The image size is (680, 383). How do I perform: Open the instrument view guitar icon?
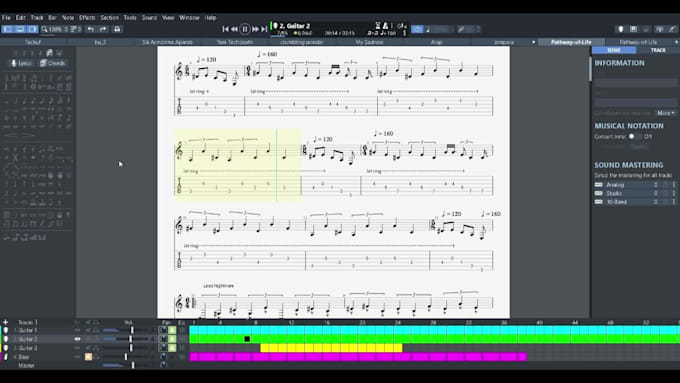621,29
